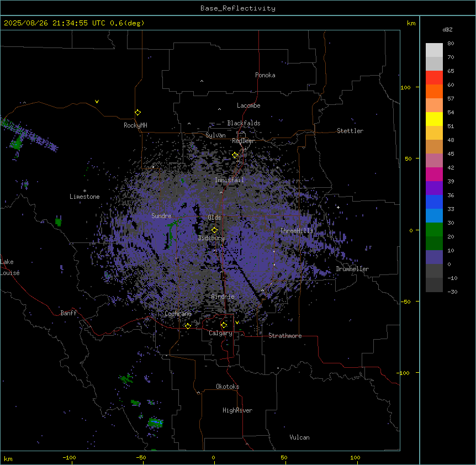Select the Cochrane map label
Viewport: 476px width, 465px height.
pyautogui.click(x=178, y=314)
